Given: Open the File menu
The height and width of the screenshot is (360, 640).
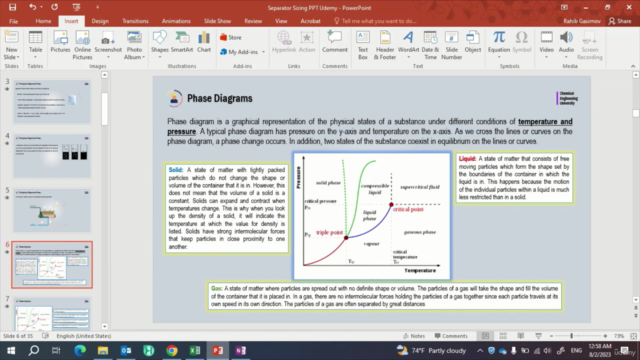Looking at the screenshot, I should pyautogui.click(x=13, y=21).
